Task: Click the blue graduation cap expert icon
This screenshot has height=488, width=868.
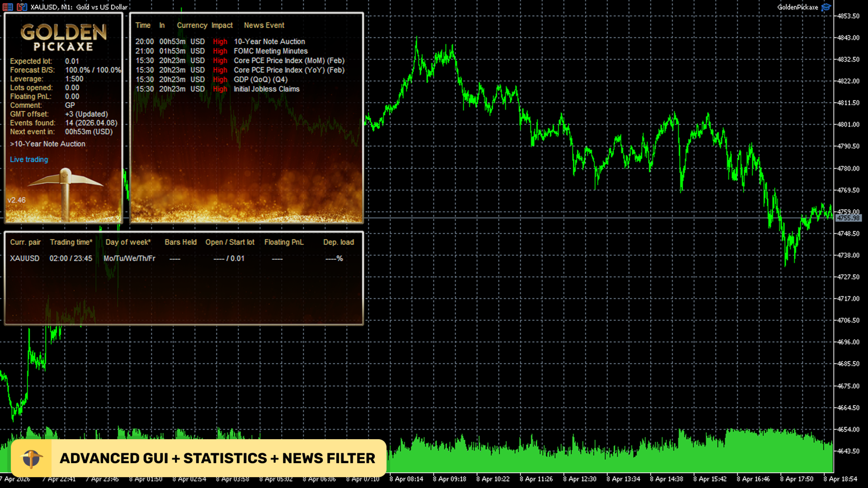Action: 826,7
